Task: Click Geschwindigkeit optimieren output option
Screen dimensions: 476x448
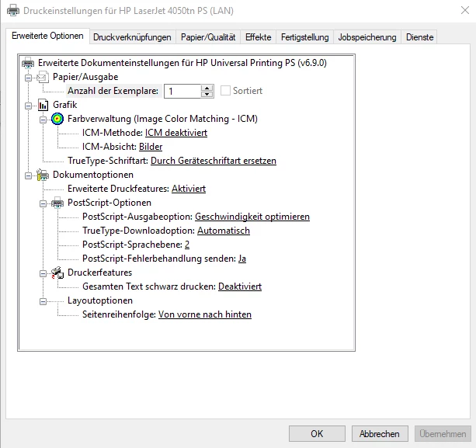Action: pos(252,217)
